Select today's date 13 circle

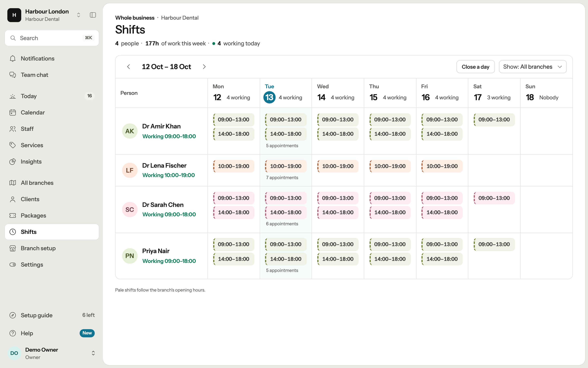(x=269, y=97)
